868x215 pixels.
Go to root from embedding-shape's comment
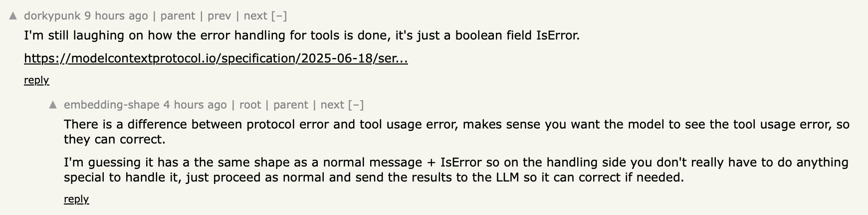click(250, 105)
